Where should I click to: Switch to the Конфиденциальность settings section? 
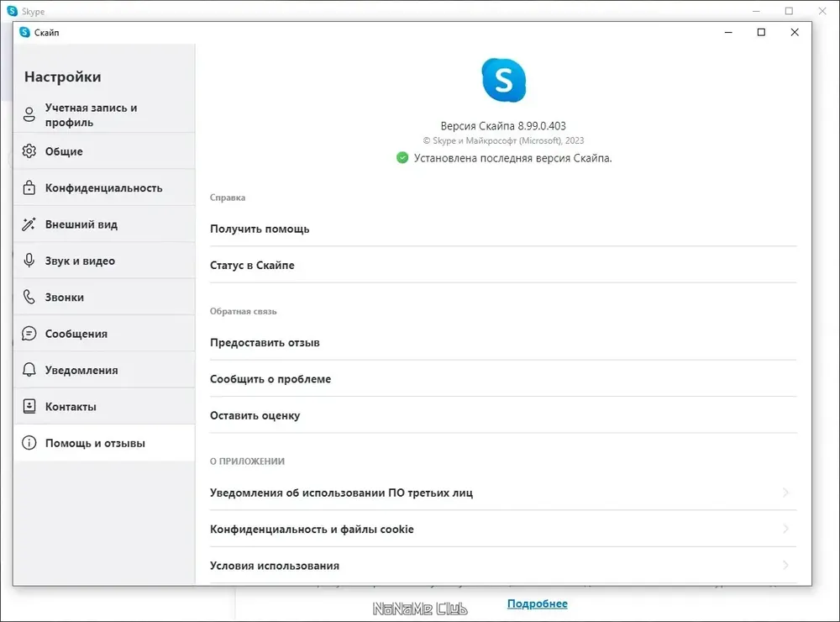[x=104, y=187]
